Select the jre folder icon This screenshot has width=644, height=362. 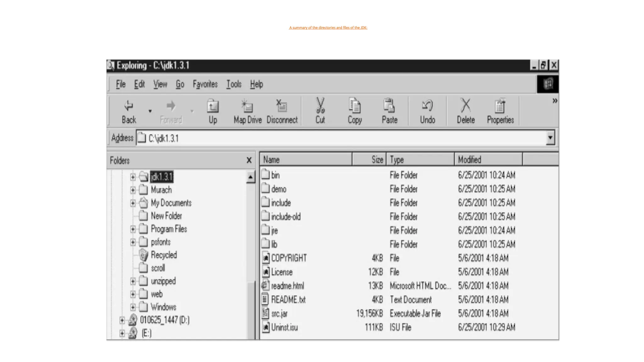click(x=266, y=229)
